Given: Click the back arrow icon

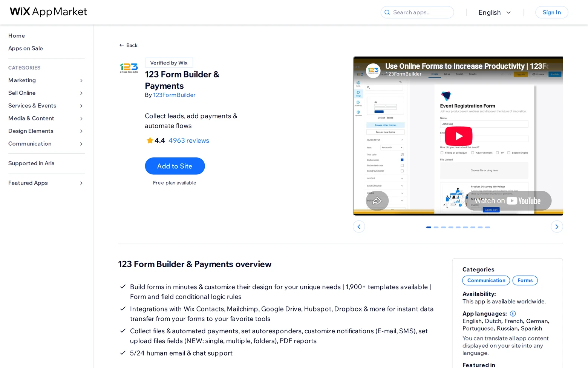Looking at the screenshot, I should (x=121, y=45).
